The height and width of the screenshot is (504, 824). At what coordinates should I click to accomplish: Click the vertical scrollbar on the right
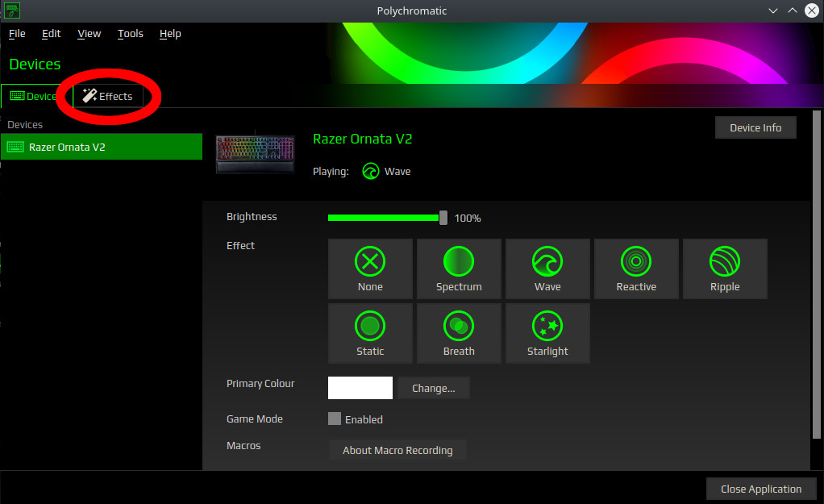[816, 274]
